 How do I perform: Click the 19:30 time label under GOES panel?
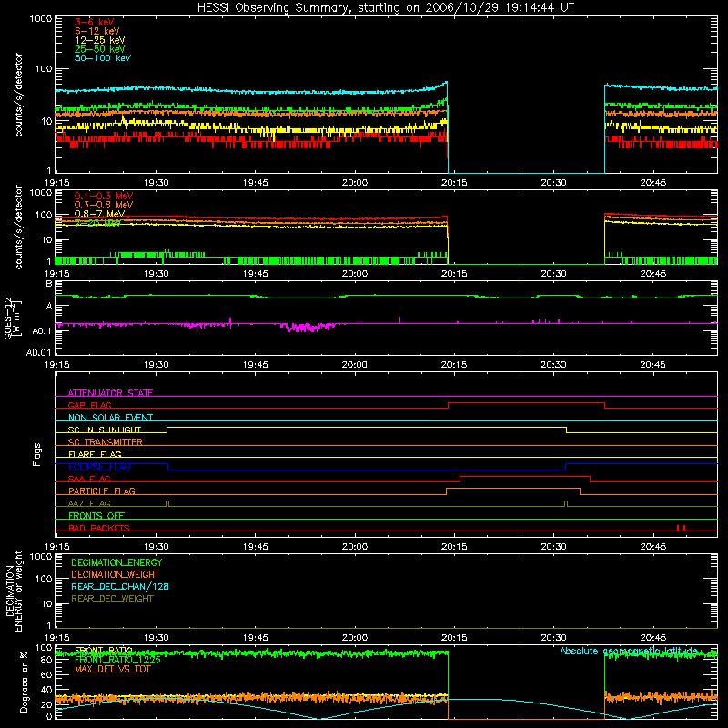[x=156, y=365]
